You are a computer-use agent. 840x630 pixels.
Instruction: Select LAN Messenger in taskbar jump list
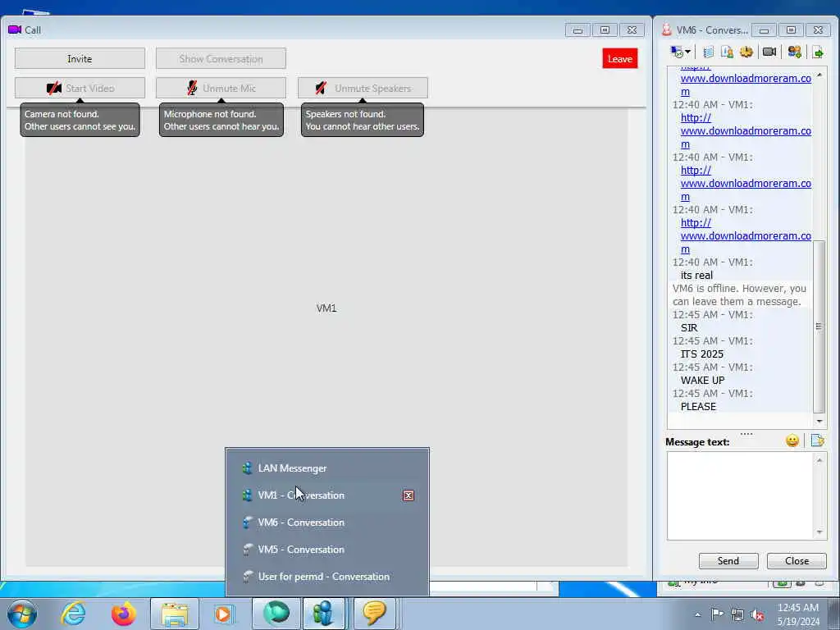pos(327,468)
